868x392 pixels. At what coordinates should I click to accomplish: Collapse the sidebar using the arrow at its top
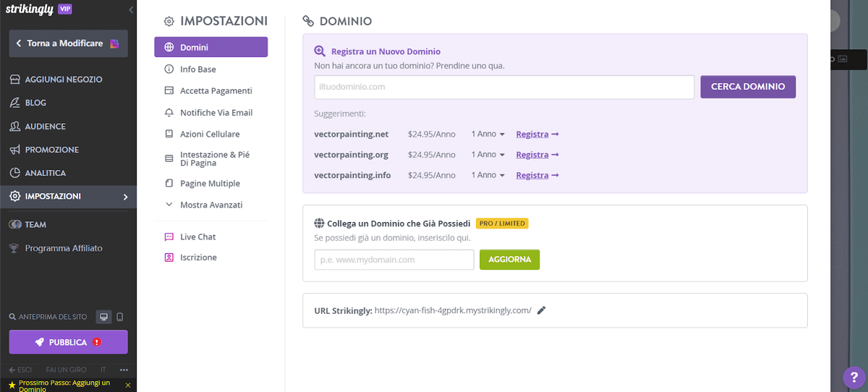[x=131, y=10]
